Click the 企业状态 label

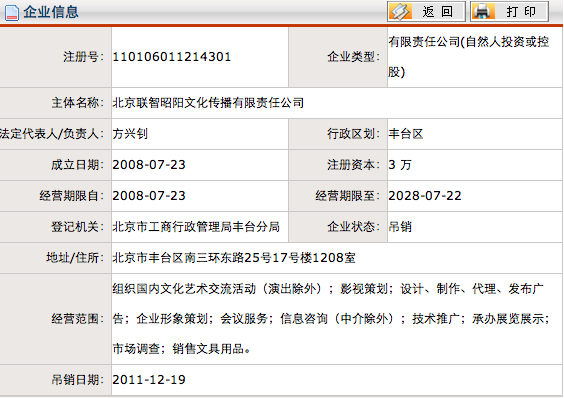pyautogui.click(x=354, y=227)
